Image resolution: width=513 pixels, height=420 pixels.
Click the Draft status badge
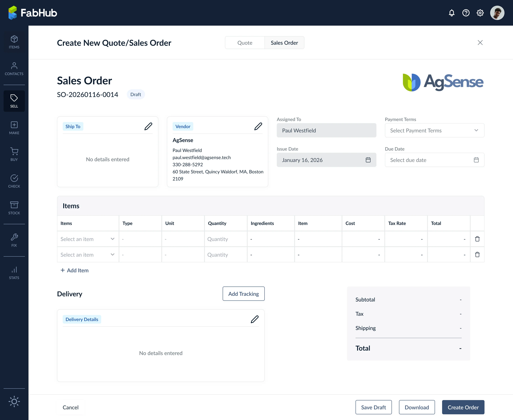(x=136, y=94)
